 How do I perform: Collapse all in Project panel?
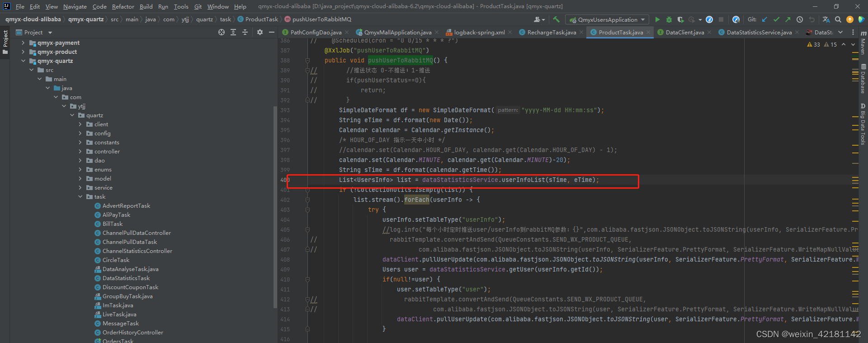click(x=245, y=32)
